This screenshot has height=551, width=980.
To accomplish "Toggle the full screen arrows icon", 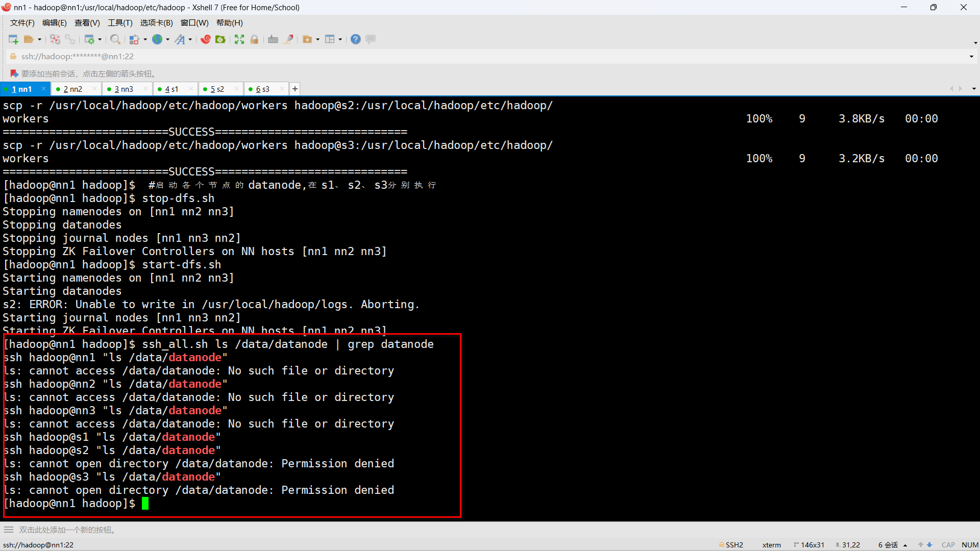I will click(239, 39).
